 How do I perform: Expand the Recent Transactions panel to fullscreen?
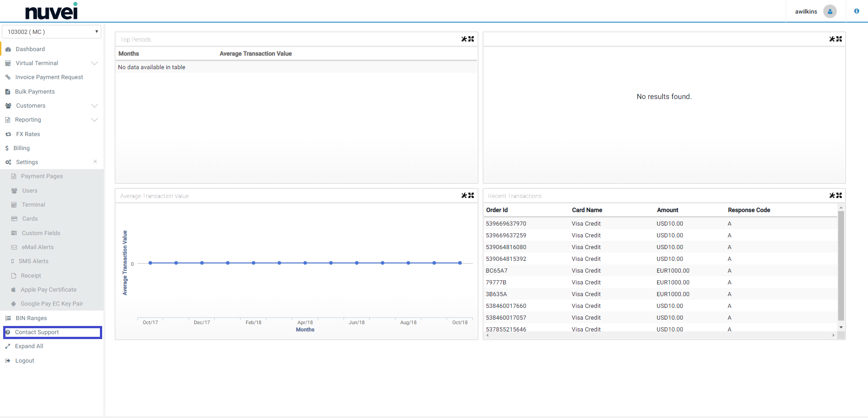tap(839, 196)
